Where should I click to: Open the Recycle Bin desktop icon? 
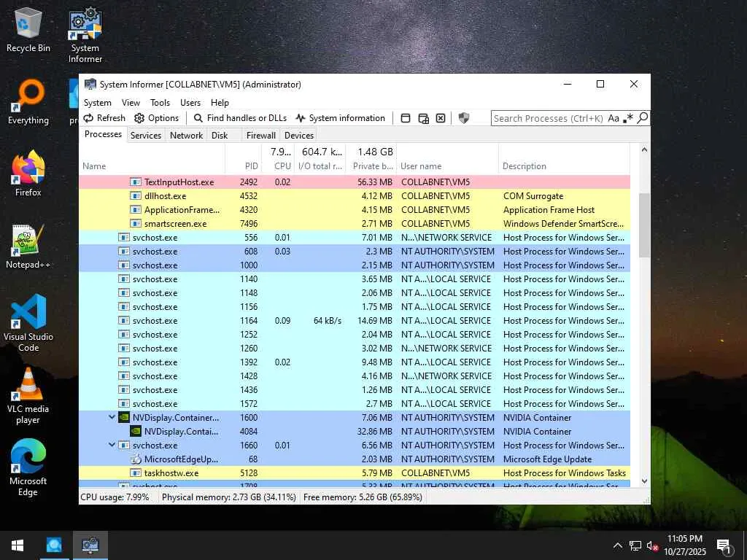[28, 29]
